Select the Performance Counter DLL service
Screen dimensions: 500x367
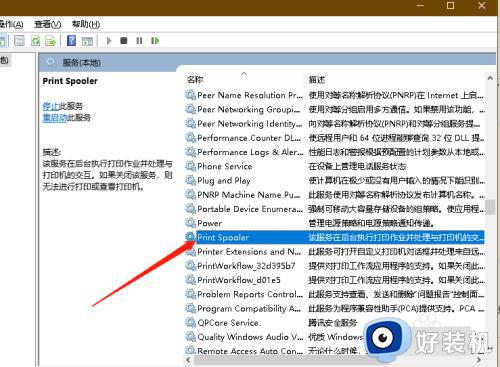click(x=335, y=138)
